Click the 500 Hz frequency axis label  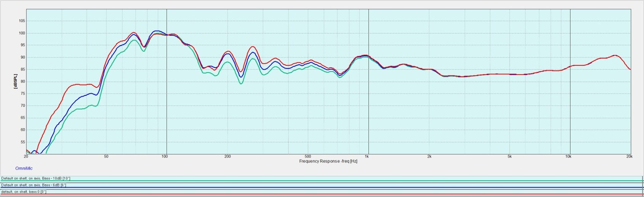[x=308, y=156]
